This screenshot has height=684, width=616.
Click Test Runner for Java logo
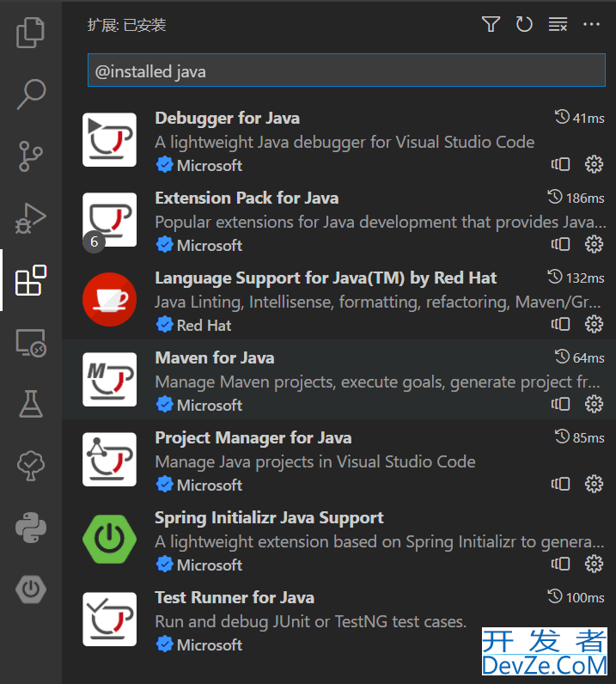(x=109, y=619)
